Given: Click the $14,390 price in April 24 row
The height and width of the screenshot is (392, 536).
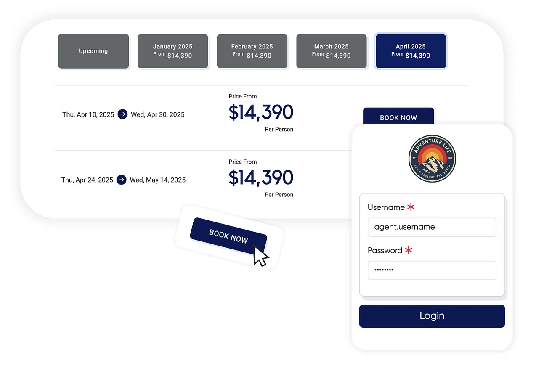Looking at the screenshot, I should click(x=261, y=178).
